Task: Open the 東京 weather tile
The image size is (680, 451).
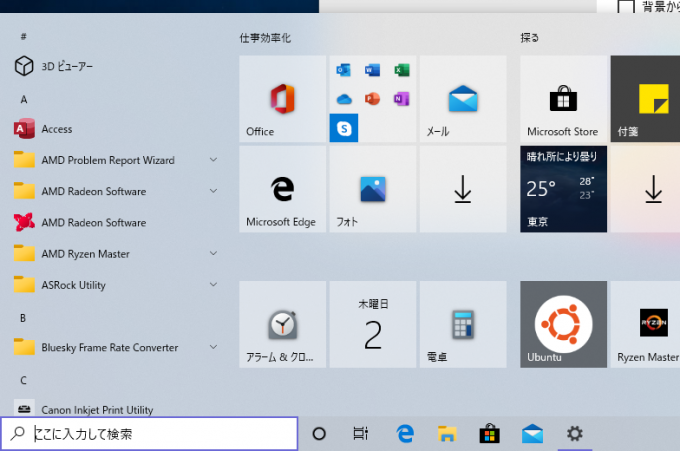Action: tap(563, 189)
